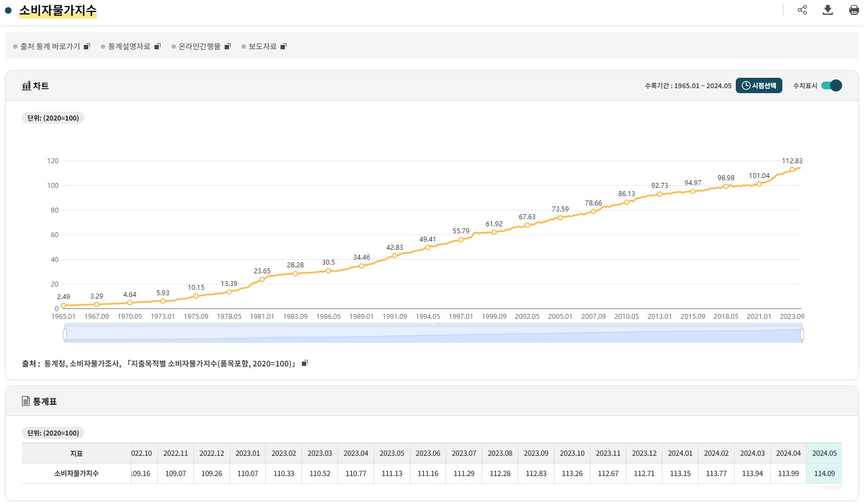Screen dimensions: 864x504
Task: Open 출처 통계 바로가기 link
Action: (50, 47)
